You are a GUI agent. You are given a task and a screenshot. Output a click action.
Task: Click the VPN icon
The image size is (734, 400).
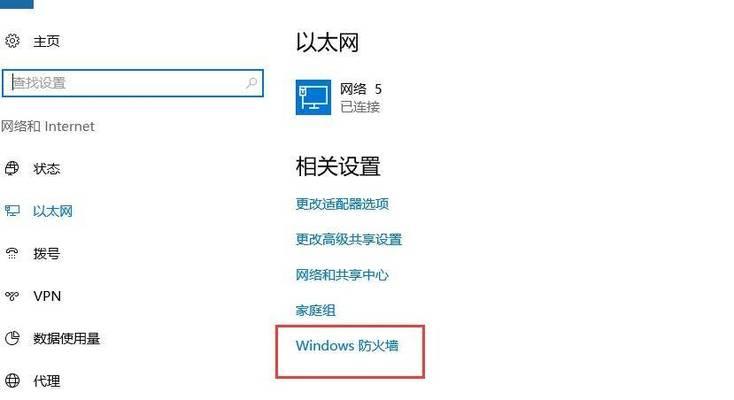pyautogui.click(x=12, y=296)
